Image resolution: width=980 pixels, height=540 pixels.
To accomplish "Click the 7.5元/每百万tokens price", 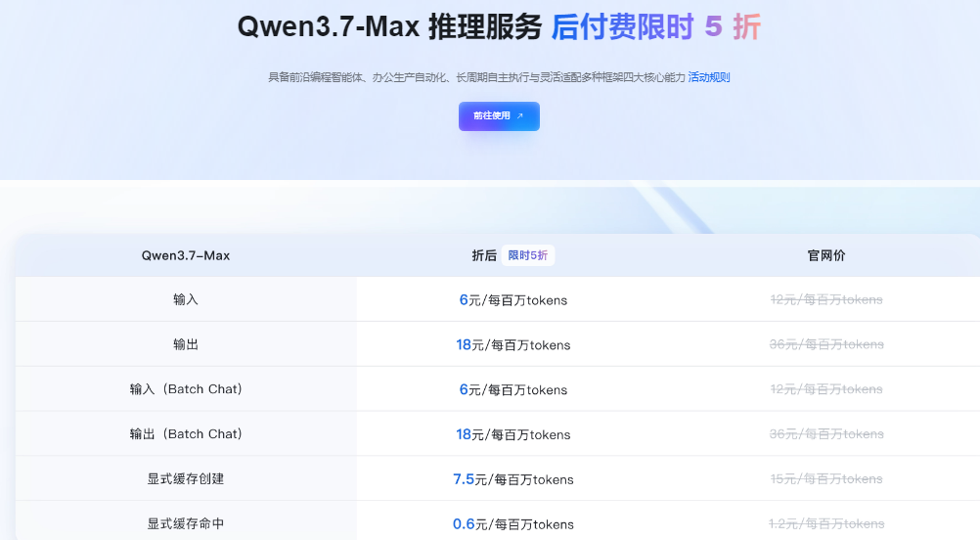I will coord(513,479).
